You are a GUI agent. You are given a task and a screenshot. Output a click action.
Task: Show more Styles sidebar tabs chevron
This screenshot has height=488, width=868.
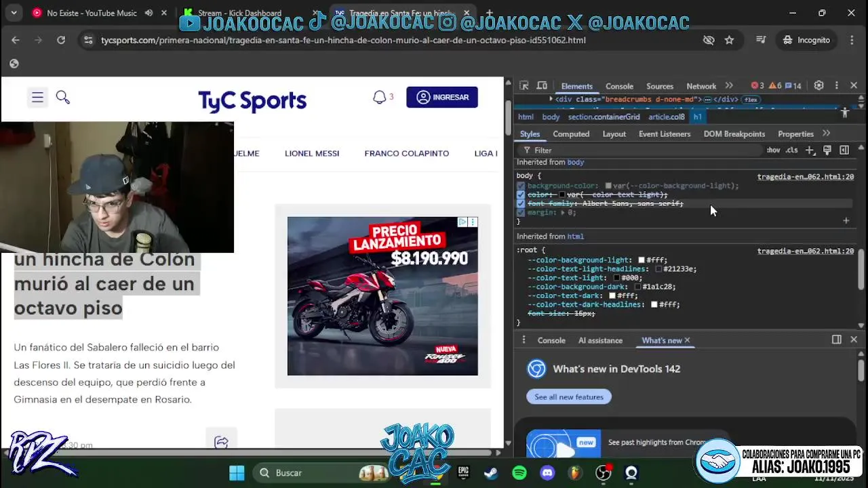click(x=826, y=134)
